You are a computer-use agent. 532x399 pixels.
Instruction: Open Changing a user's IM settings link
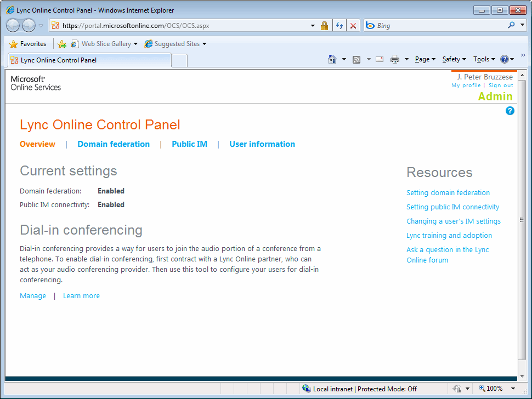[x=454, y=221]
